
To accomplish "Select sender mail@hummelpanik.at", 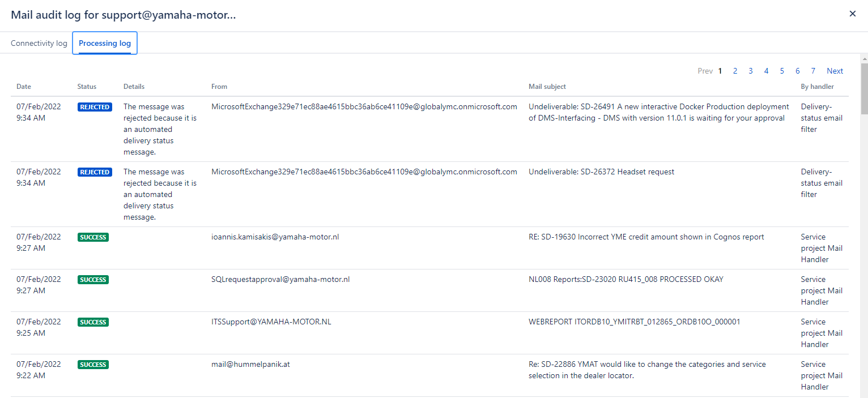I will 250,364.
